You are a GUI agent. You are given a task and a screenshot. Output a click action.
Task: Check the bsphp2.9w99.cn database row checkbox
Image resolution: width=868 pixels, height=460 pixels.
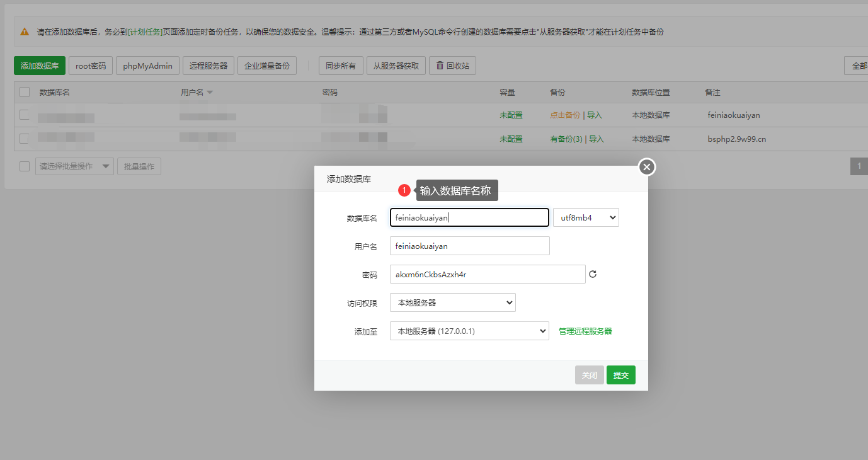tap(25, 139)
